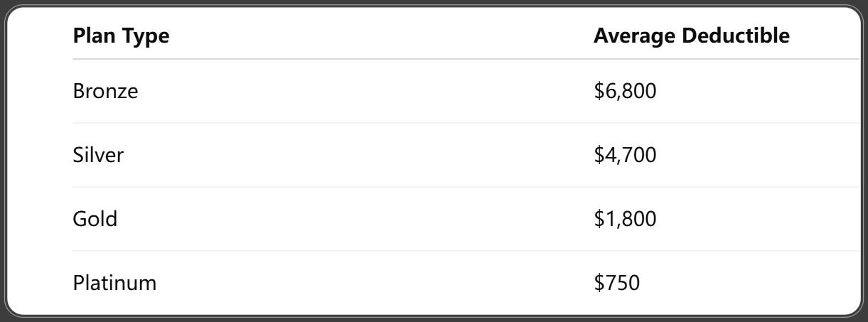
Task: Click the Bronze plan cell
Action: click(x=105, y=91)
